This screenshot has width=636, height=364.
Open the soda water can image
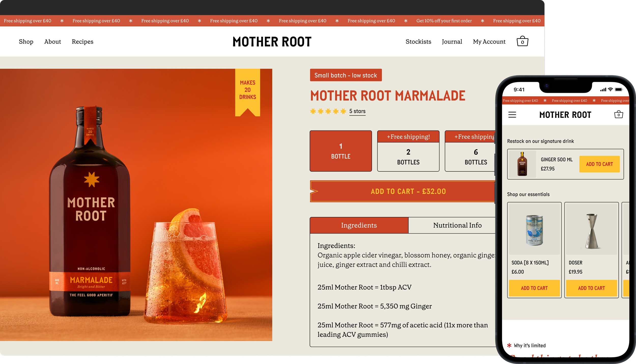[534, 229]
